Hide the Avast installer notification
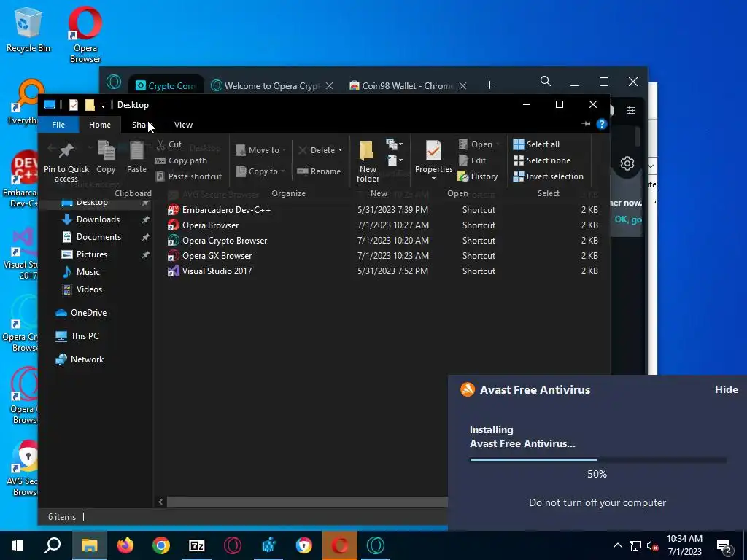Image resolution: width=747 pixels, height=560 pixels. pyautogui.click(x=726, y=389)
